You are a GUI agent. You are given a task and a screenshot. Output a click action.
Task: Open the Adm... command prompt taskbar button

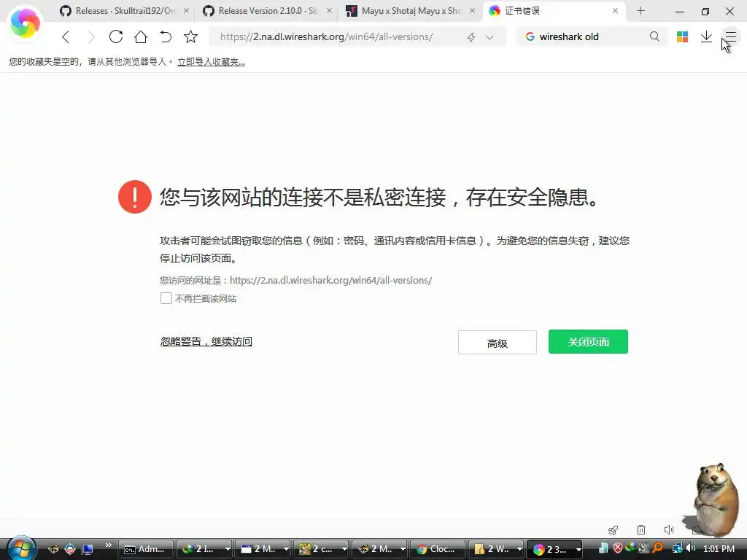(145, 549)
